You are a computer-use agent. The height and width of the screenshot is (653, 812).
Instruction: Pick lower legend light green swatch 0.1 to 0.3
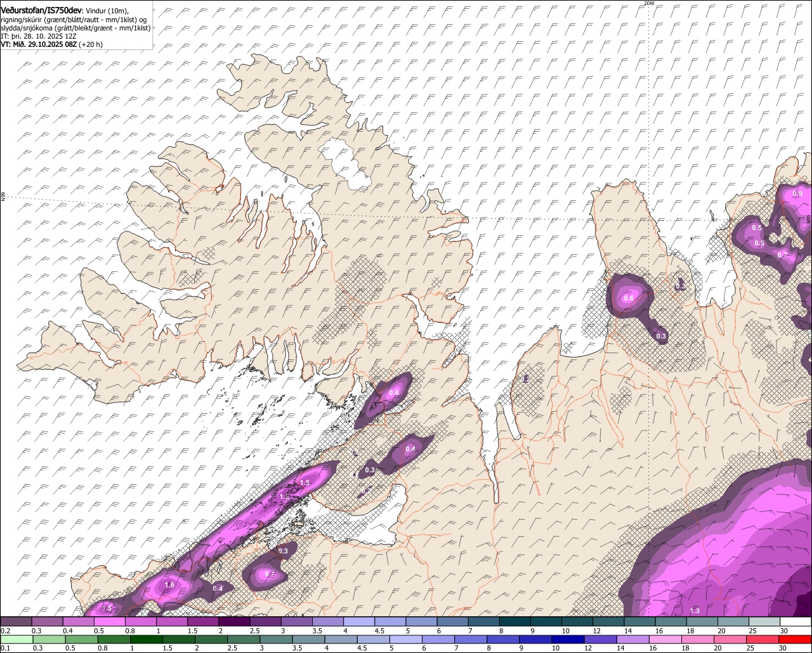[16, 640]
